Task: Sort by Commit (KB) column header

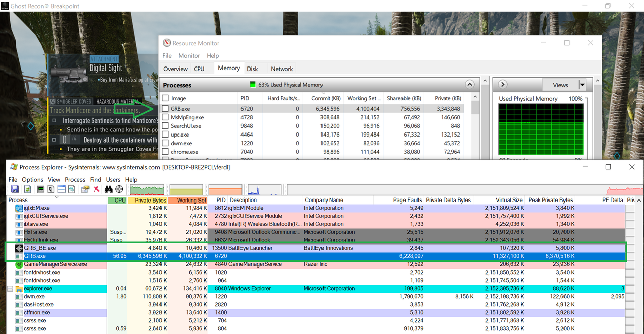Action: [x=323, y=98]
